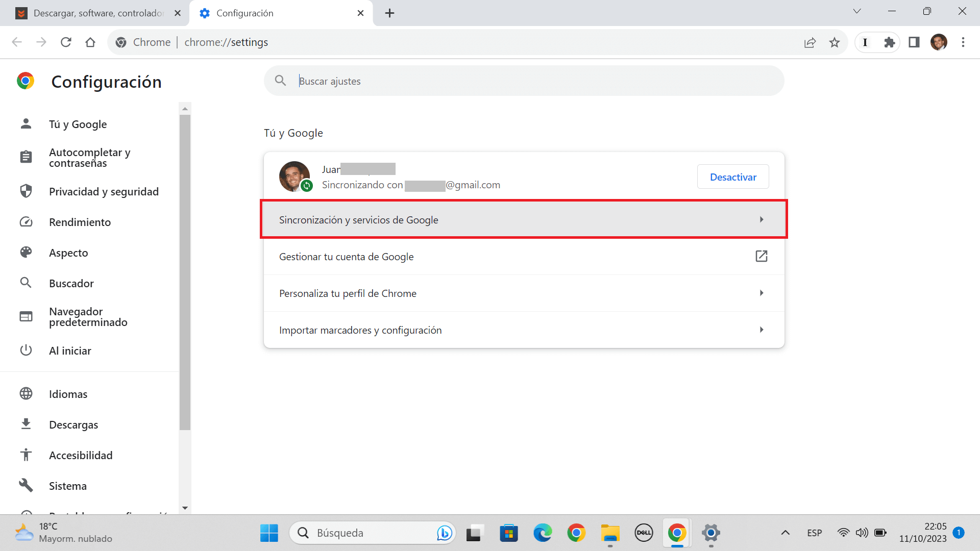Open the tab search dropdown arrow
980x551 pixels.
click(x=857, y=11)
